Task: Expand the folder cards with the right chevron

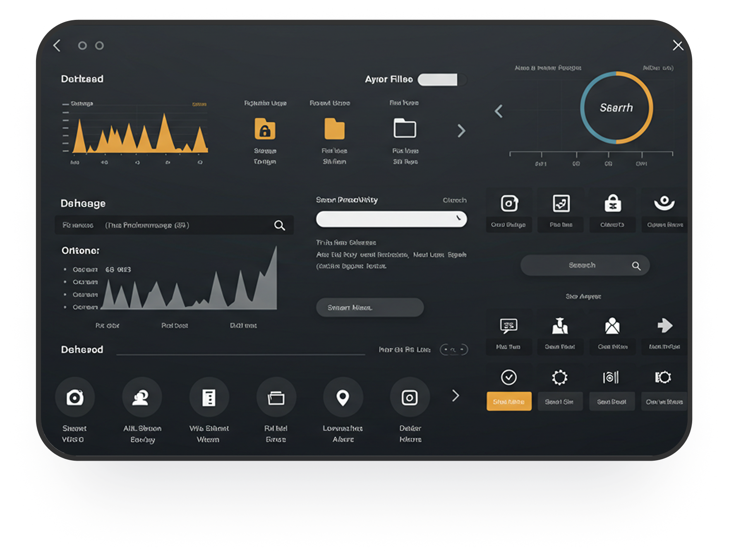Action: pos(462,131)
